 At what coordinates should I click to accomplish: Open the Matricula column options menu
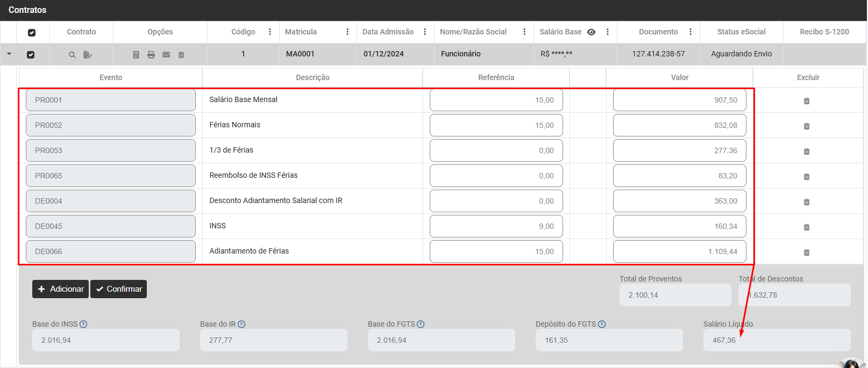coord(347,32)
